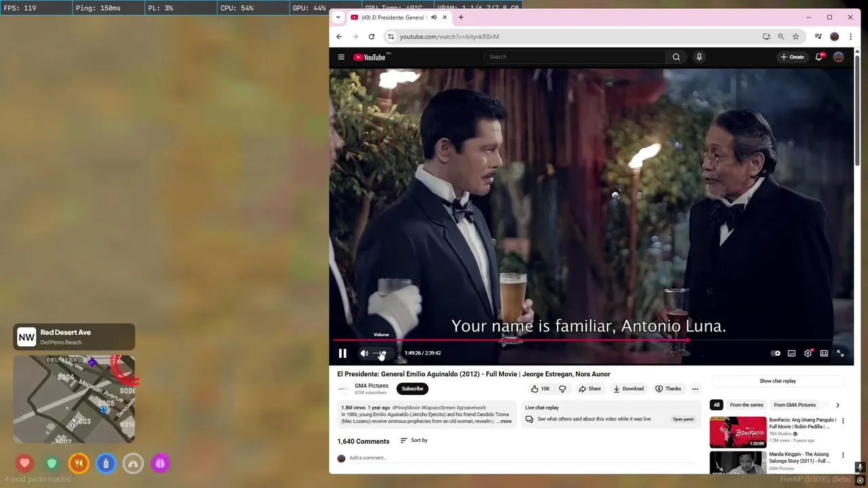868x488 pixels.
Task: Open more actions ellipsis under video
Action: click(x=695, y=388)
